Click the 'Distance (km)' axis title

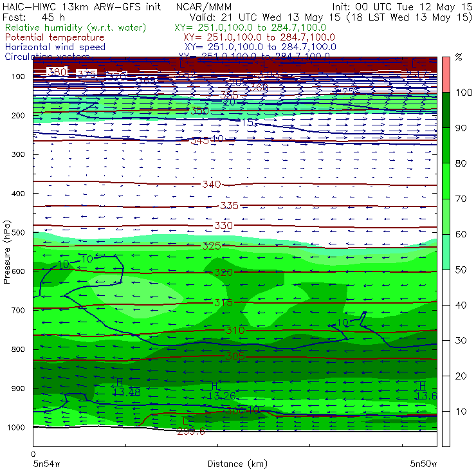(237, 464)
